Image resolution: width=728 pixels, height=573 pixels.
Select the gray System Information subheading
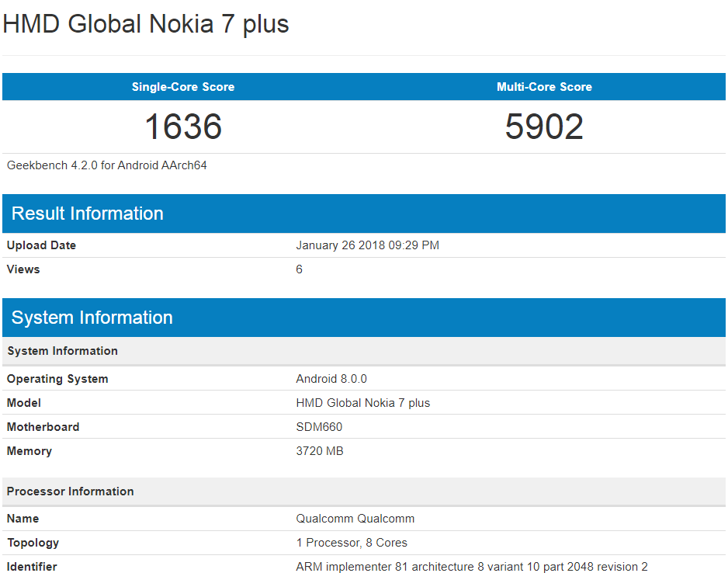(x=364, y=351)
